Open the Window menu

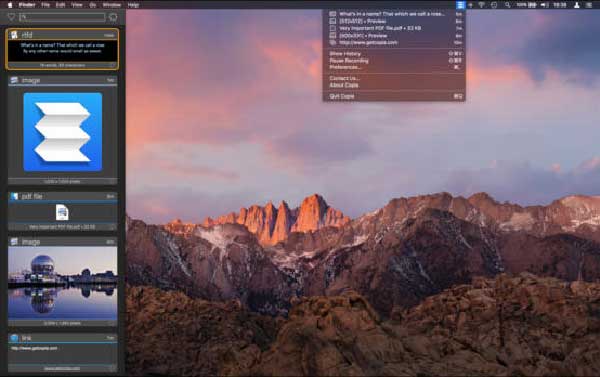pos(112,5)
